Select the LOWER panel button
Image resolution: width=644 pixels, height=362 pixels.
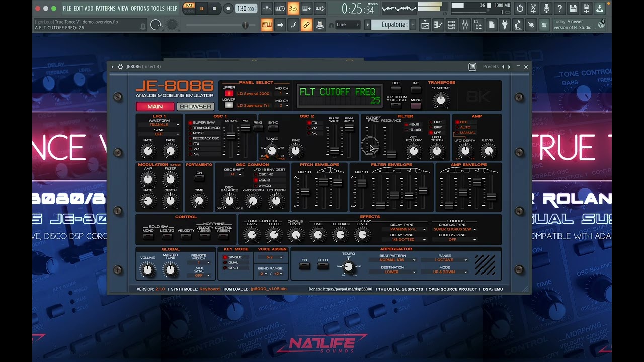click(x=229, y=105)
